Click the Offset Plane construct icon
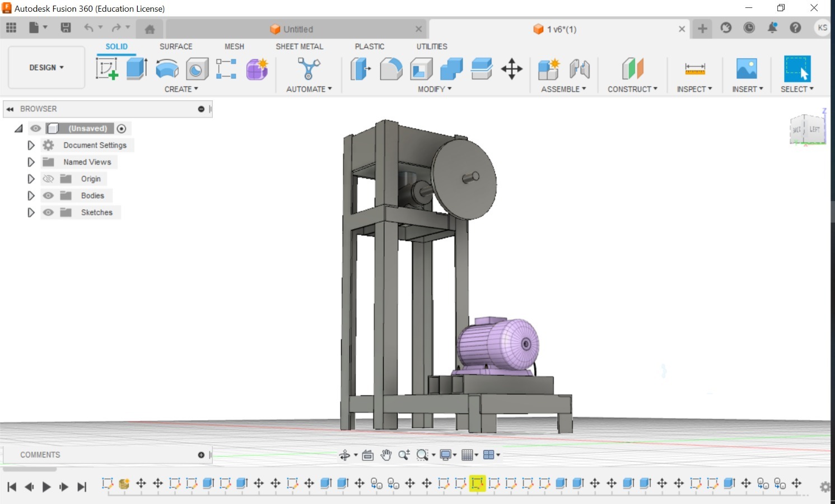835x504 pixels. coord(632,69)
